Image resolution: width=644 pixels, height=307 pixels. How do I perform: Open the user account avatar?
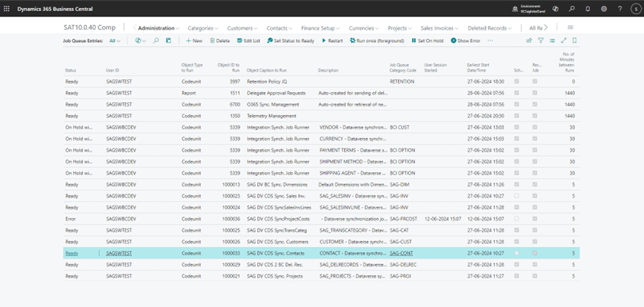pyautogui.click(x=635, y=9)
